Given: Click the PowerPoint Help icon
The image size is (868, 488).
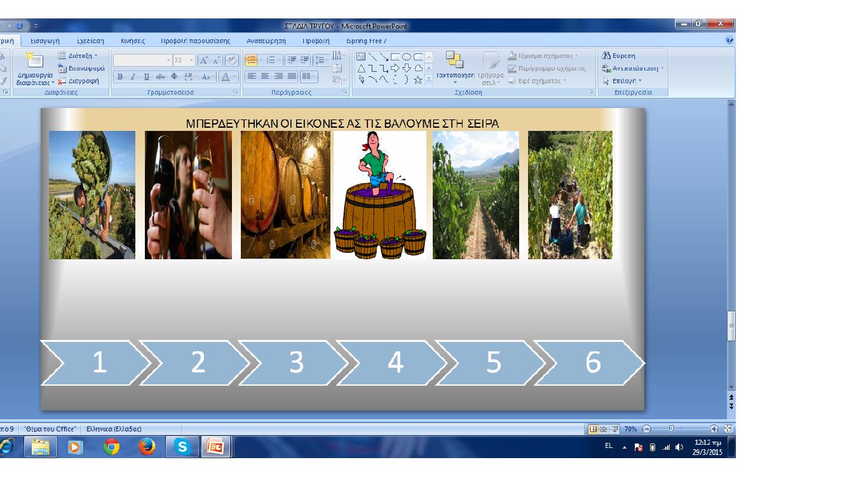Looking at the screenshot, I should coord(729,40).
